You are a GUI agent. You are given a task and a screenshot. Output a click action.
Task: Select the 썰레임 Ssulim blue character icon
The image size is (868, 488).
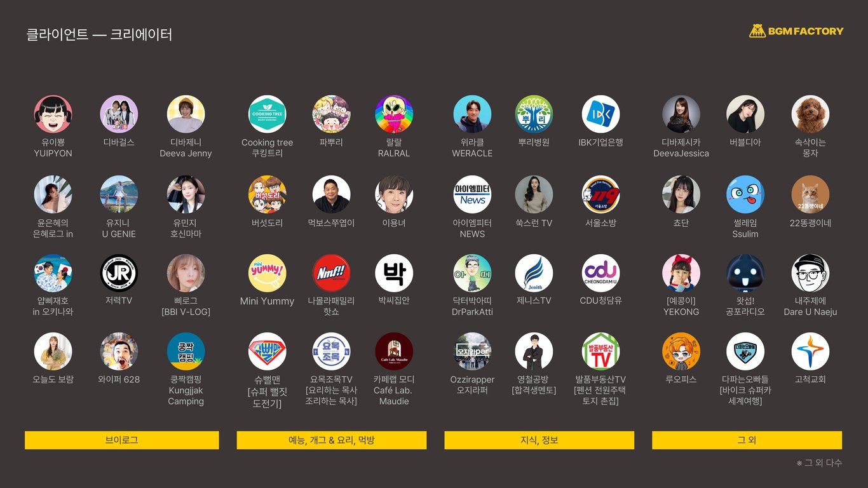tap(745, 194)
